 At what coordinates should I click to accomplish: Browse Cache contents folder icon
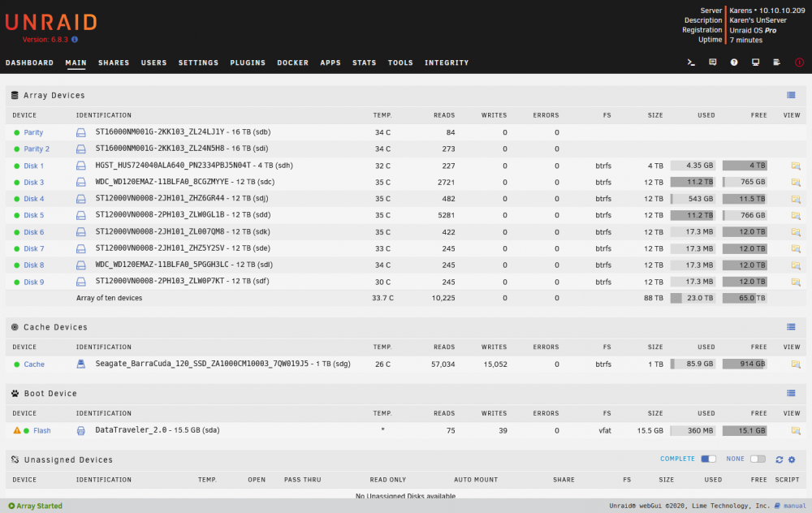pyautogui.click(x=796, y=364)
